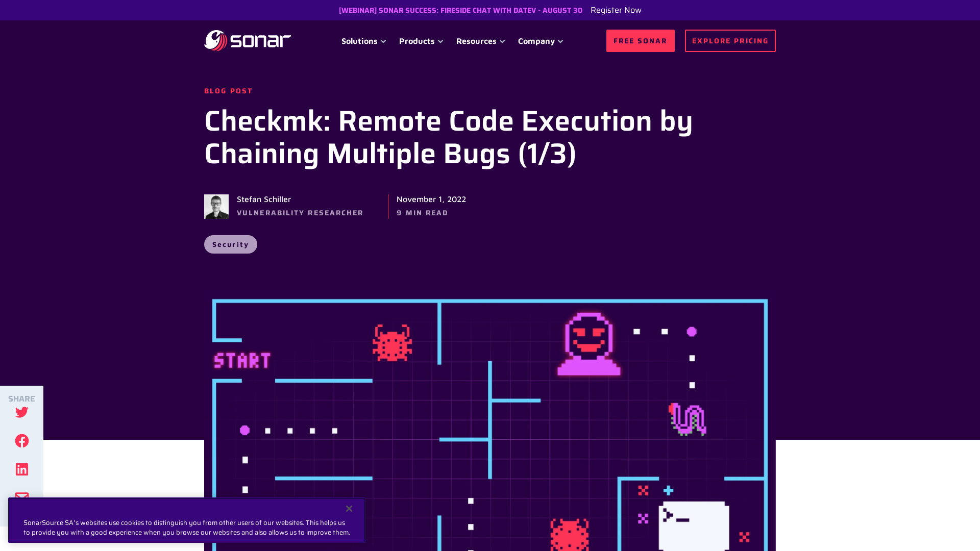The width and height of the screenshot is (980, 551).
Task: Click the Sonar swirl brand icon
Action: pos(214,40)
